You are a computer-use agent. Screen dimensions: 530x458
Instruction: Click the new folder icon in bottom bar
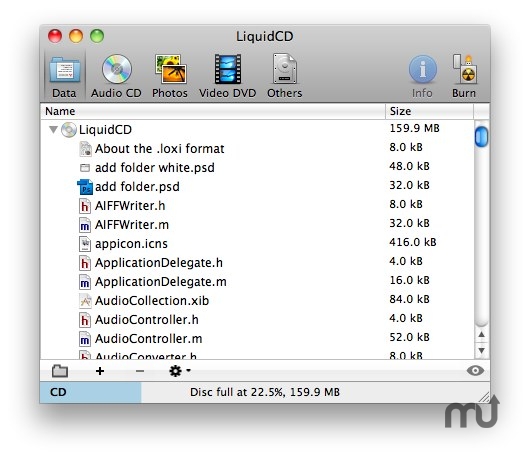[x=60, y=371]
